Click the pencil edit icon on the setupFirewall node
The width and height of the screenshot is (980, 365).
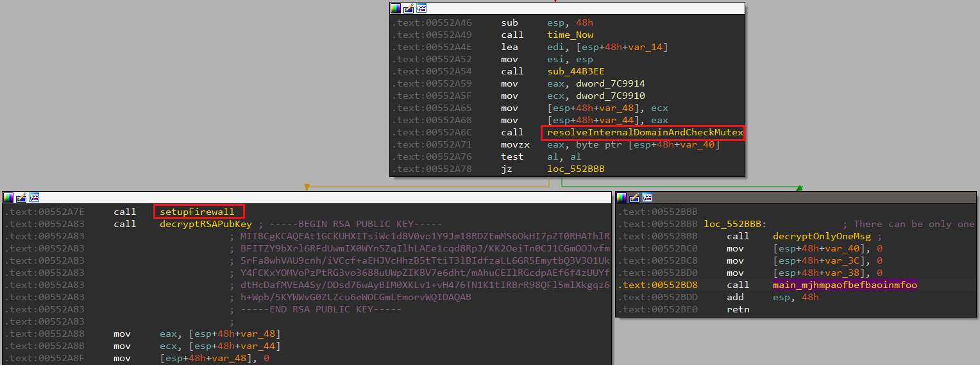pos(21,197)
